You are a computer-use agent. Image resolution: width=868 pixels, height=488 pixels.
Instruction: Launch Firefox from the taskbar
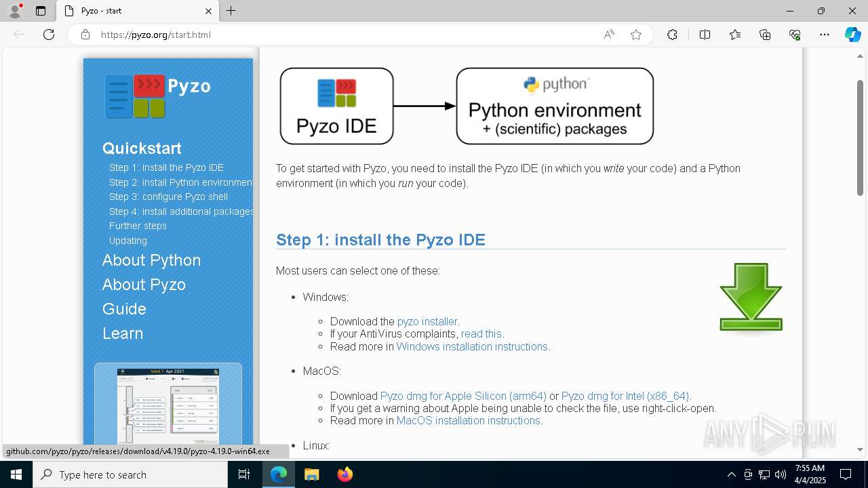point(344,474)
